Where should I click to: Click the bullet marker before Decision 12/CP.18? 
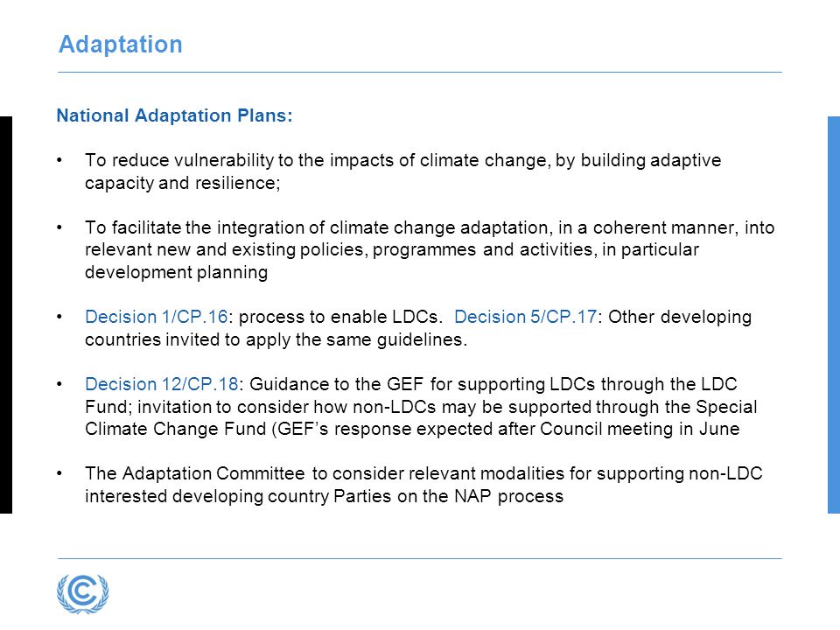pyautogui.click(x=59, y=384)
